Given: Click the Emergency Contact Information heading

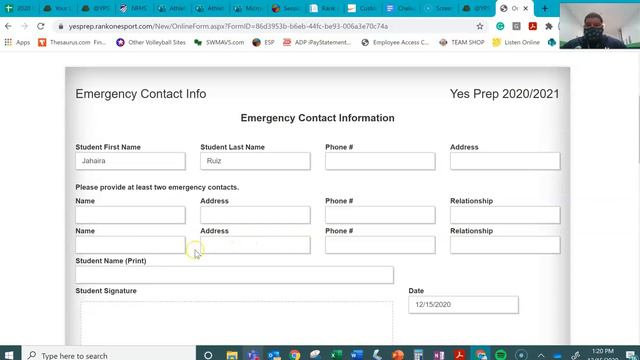Looking at the screenshot, I should [318, 118].
